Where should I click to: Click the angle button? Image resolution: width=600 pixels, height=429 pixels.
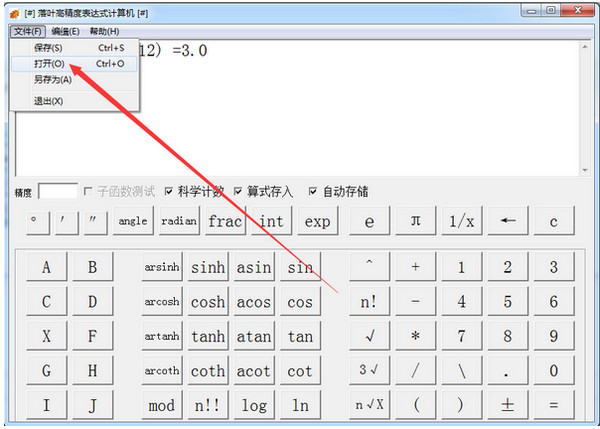[133, 221]
